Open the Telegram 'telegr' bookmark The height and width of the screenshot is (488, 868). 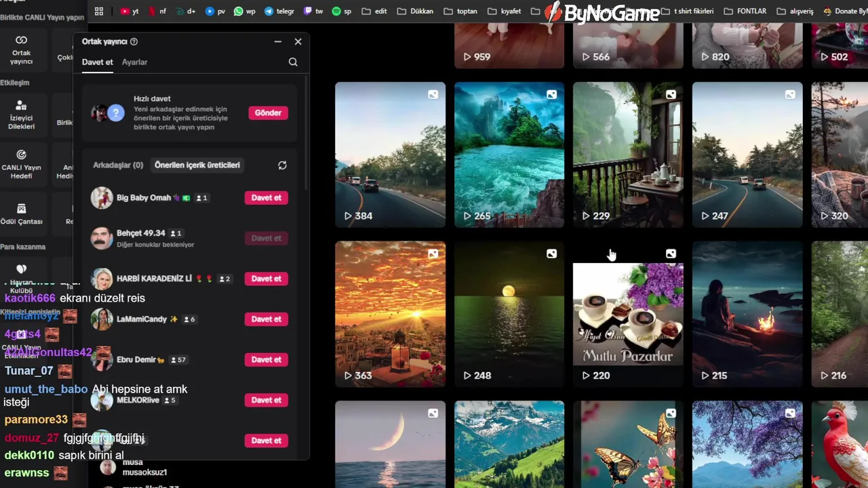(279, 11)
